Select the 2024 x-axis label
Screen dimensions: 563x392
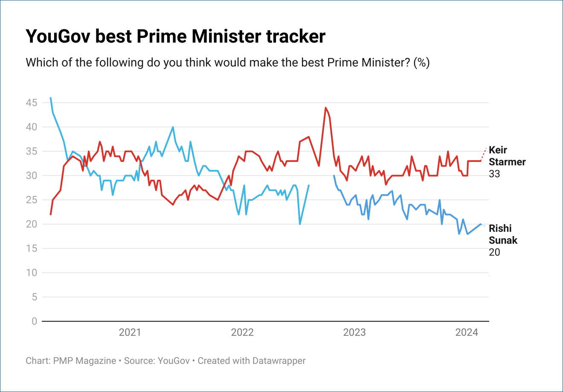[467, 332]
